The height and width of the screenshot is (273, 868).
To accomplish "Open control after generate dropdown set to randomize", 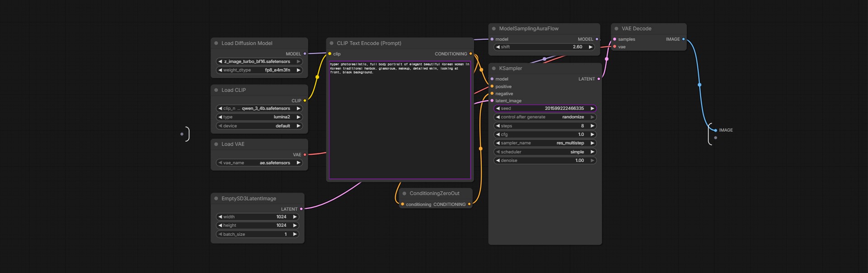I will click(x=545, y=117).
